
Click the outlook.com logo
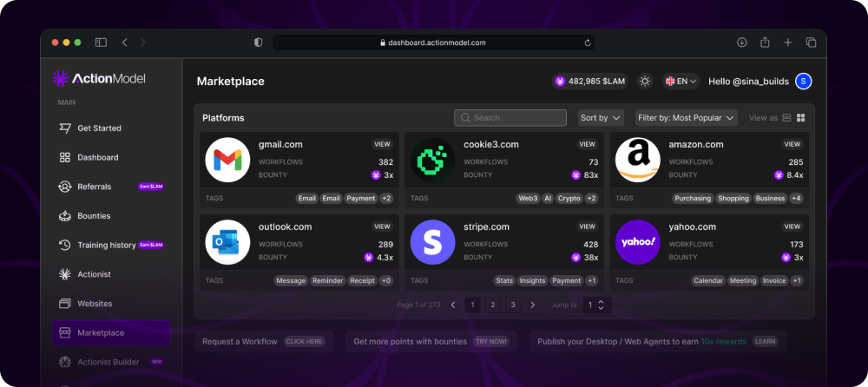click(227, 242)
